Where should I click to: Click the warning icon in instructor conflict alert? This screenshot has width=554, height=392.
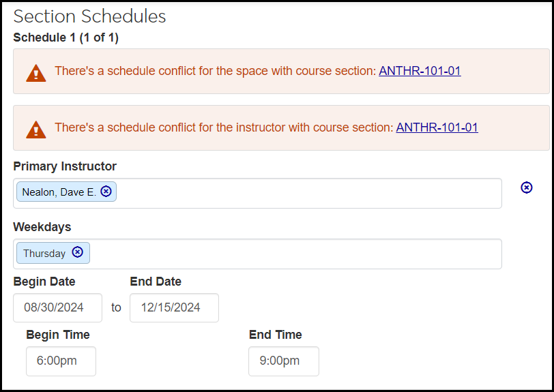pyautogui.click(x=35, y=128)
